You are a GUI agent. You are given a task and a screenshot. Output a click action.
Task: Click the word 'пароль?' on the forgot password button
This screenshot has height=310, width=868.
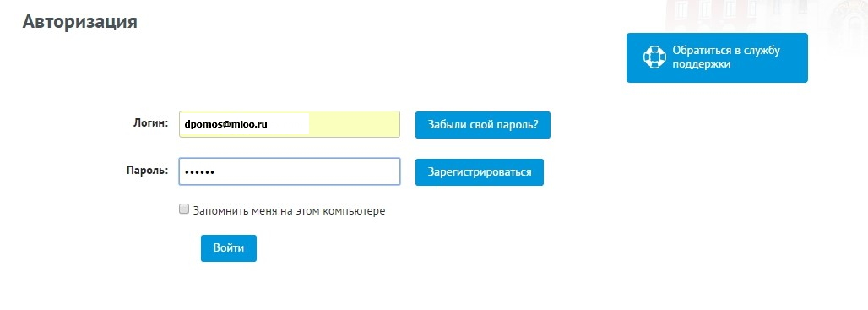[520, 124]
